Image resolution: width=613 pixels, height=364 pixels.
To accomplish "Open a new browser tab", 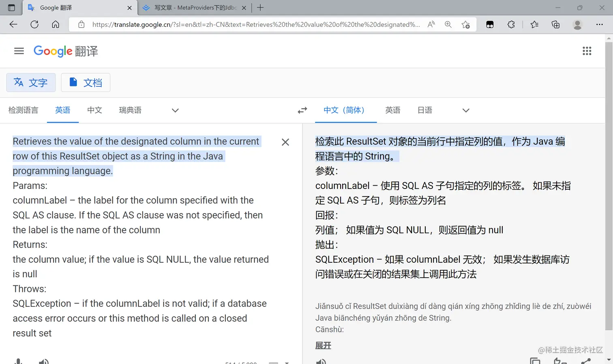I will tap(260, 8).
